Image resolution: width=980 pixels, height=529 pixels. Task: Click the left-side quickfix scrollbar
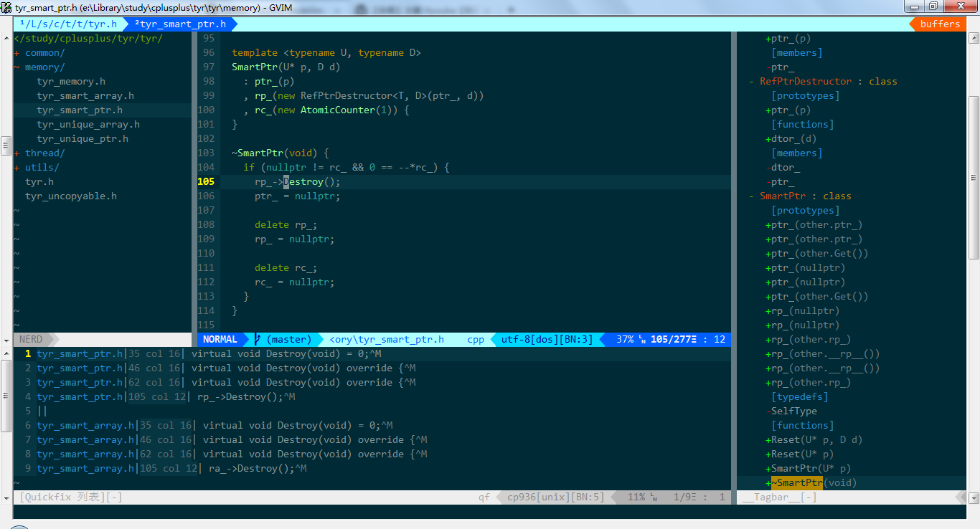click(6, 424)
